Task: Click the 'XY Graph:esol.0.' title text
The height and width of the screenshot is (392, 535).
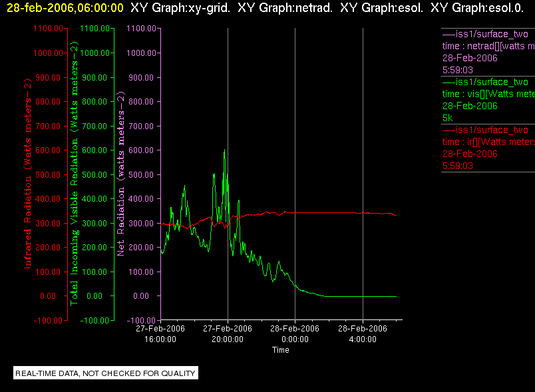Action: click(x=477, y=8)
